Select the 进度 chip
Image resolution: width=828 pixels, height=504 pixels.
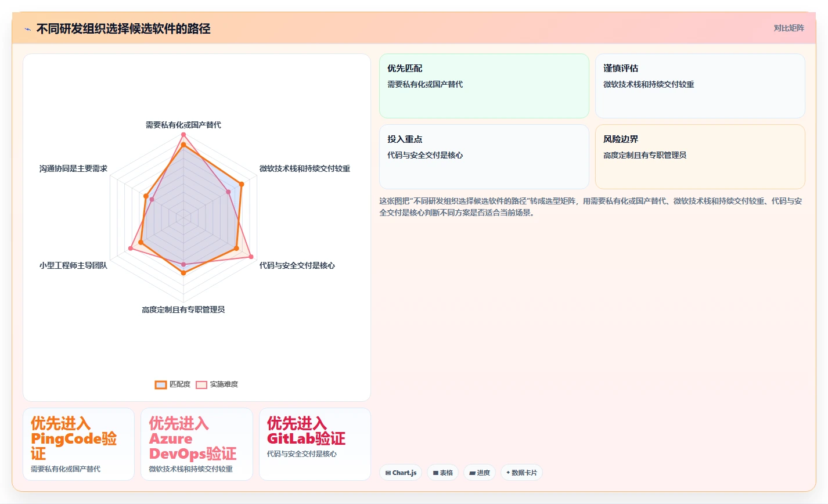(480, 473)
